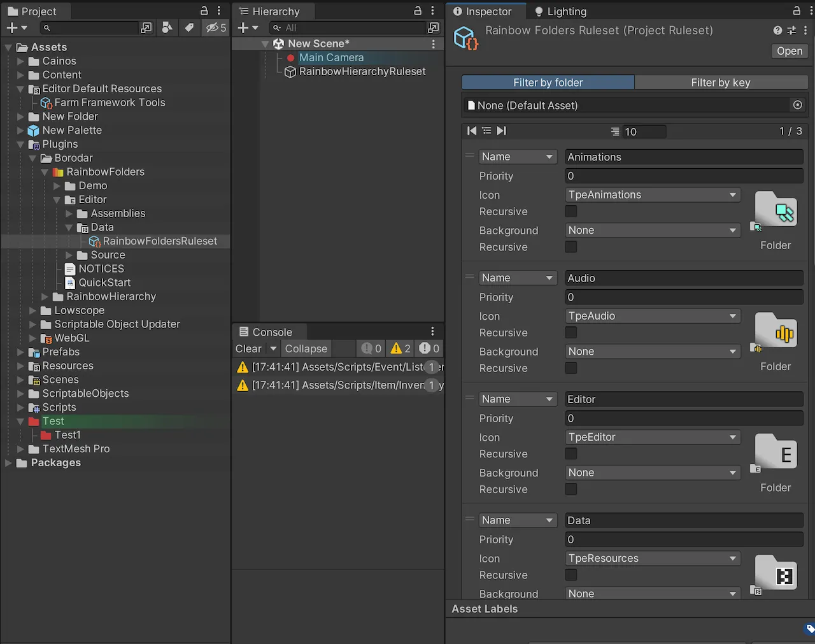Open the Hierarchy search window icon
The image size is (815, 644).
(x=434, y=27)
